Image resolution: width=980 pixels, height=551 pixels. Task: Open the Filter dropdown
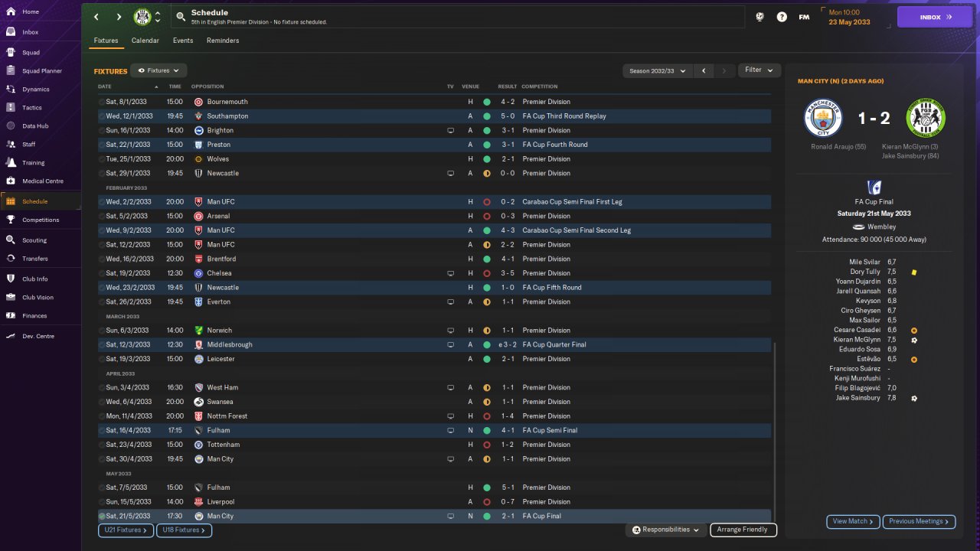[x=759, y=70]
